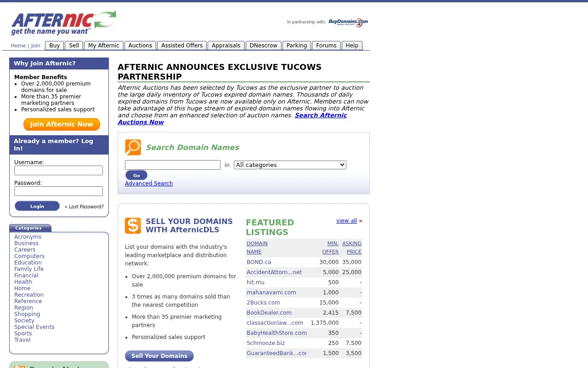588x368 pixels.
Task: Click the Sell Your Domains button
Action: tap(159, 356)
